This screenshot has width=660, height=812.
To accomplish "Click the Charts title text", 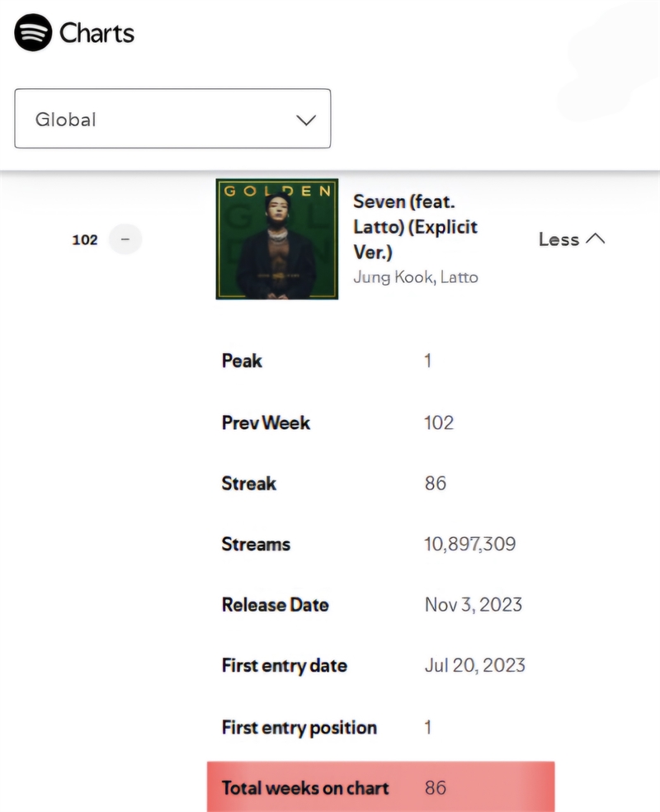I will pyautogui.click(x=97, y=33).
